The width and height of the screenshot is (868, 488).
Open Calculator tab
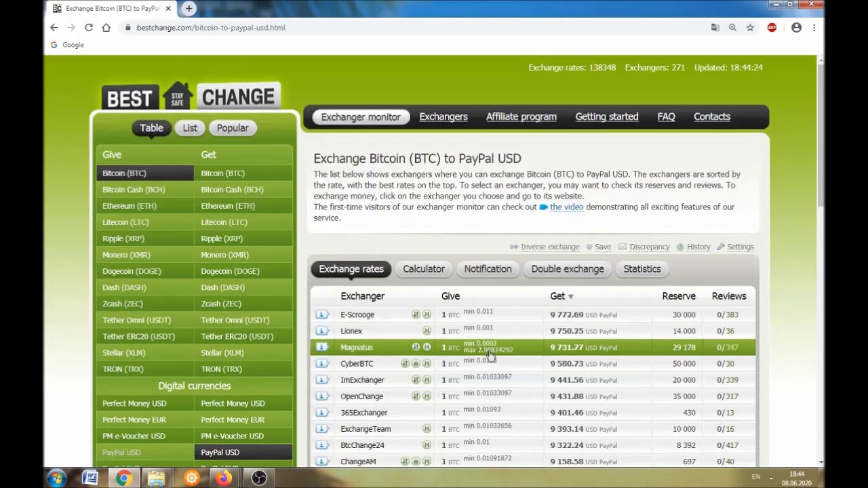424,269
